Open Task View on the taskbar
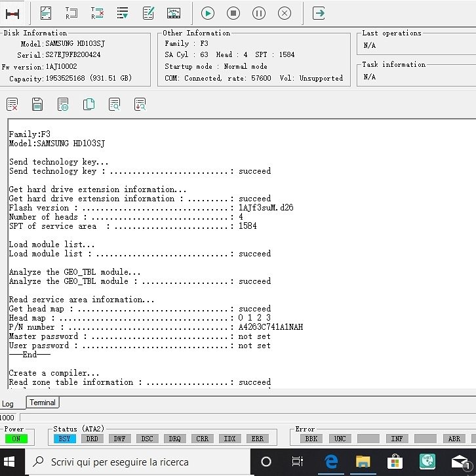Viewport: 476px width, 476px height. [297, 462]
